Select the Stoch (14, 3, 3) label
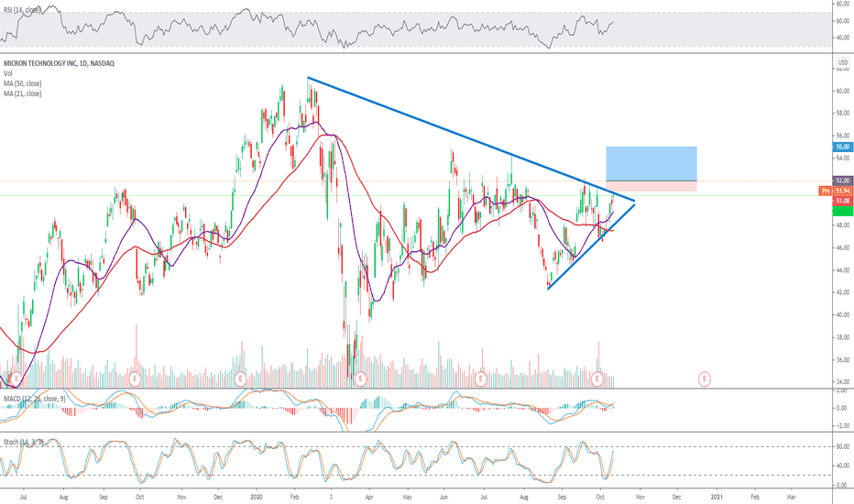The width and height of the screenshot is (854, 504). click(24, 442)
